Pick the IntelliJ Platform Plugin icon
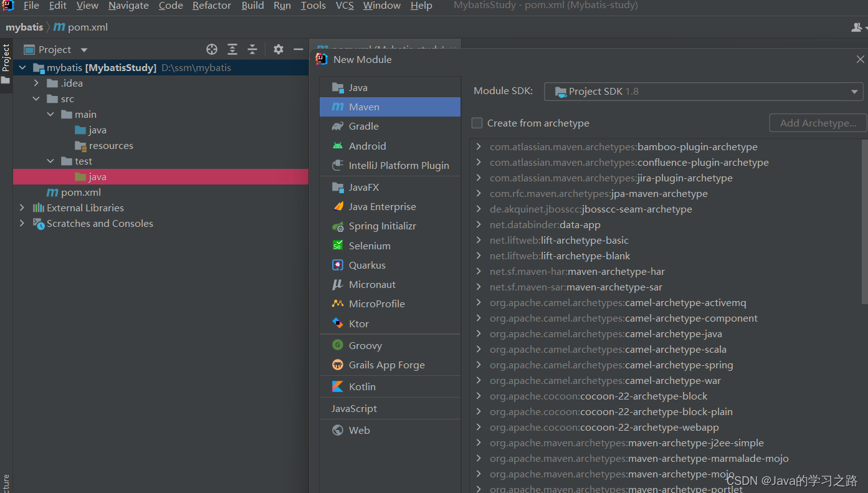868x493 pixels. pos(338,165)
